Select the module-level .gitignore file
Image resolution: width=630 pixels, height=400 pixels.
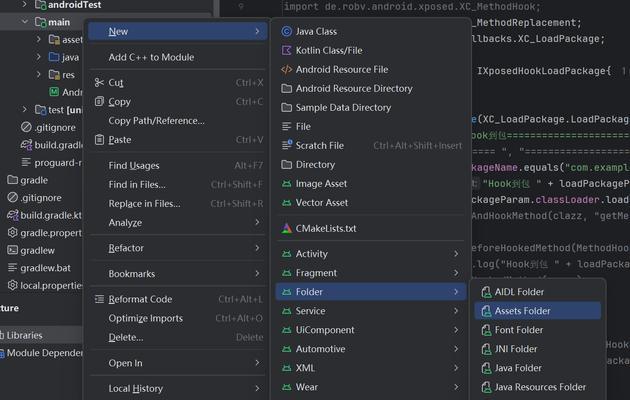pyautogui.click(x=55, y=128)
